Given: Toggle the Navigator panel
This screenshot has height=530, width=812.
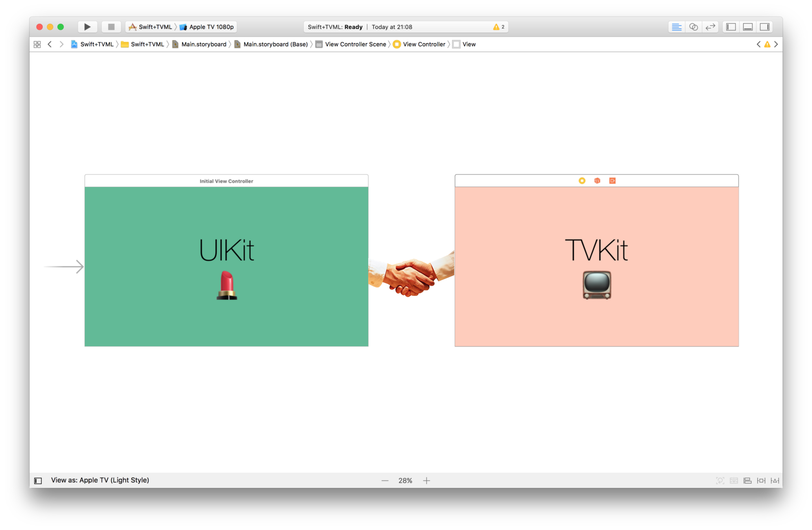Looking at the screenshot, I should point(731,27).
